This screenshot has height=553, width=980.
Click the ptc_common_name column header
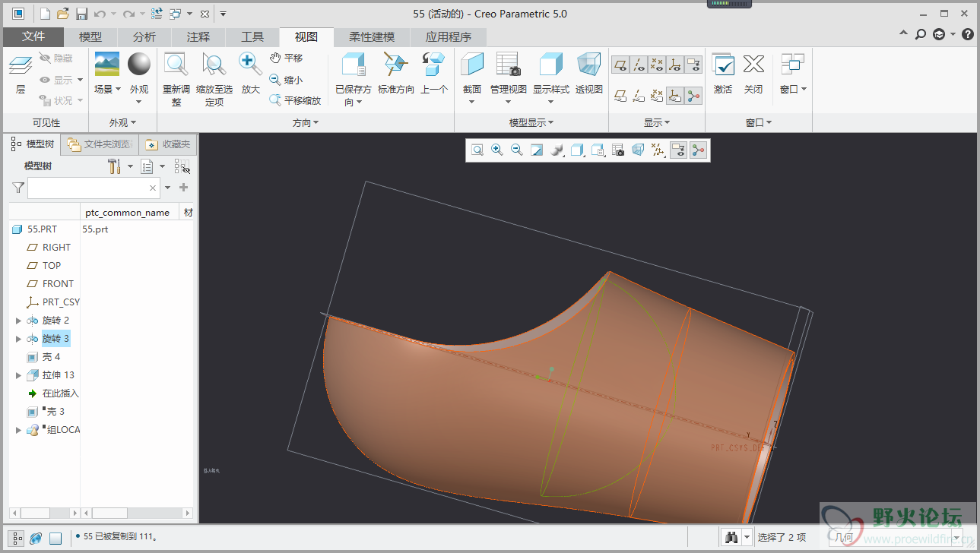128,213
